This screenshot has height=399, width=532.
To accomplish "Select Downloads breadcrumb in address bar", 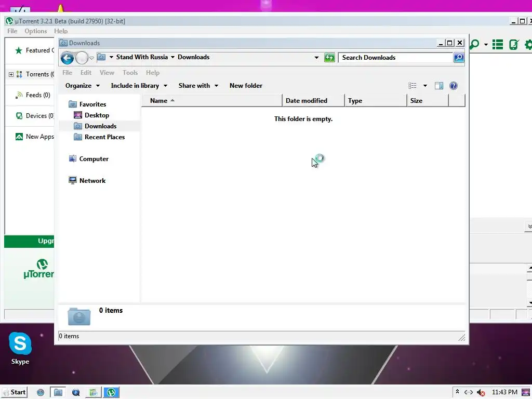I will pos(193,57).
